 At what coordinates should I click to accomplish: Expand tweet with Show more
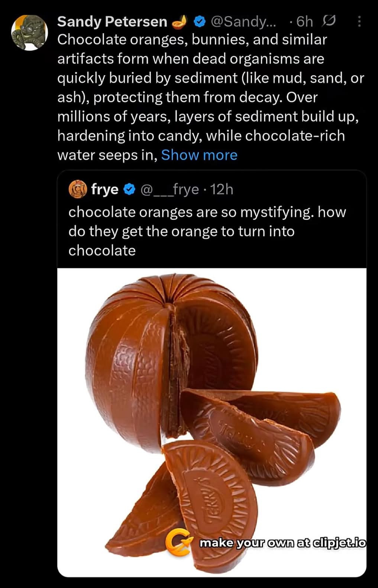tap(199, 155)
